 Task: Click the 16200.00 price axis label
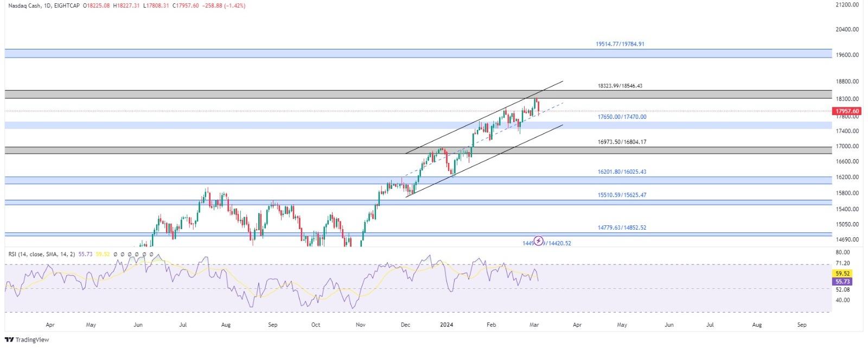(x=847, y=178)
